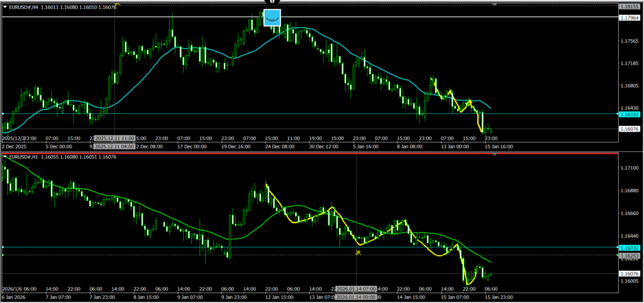Open the EURUSD#,H4 chart dropdown arrow

click(5, 6)
